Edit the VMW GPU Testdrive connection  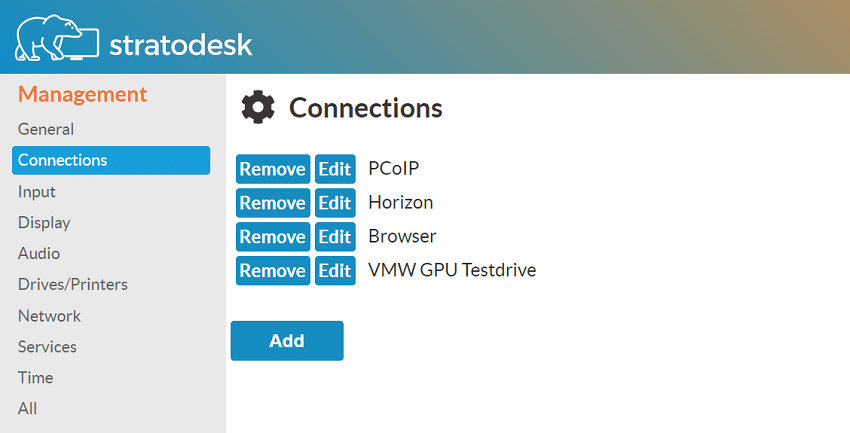335,270
